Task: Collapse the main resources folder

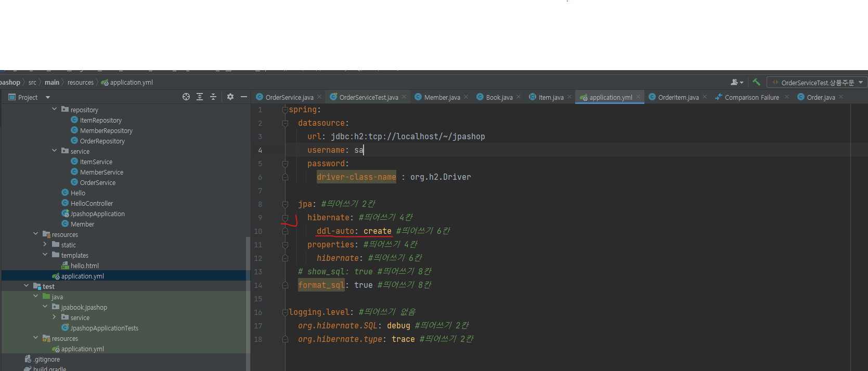Action: (36, 234)
